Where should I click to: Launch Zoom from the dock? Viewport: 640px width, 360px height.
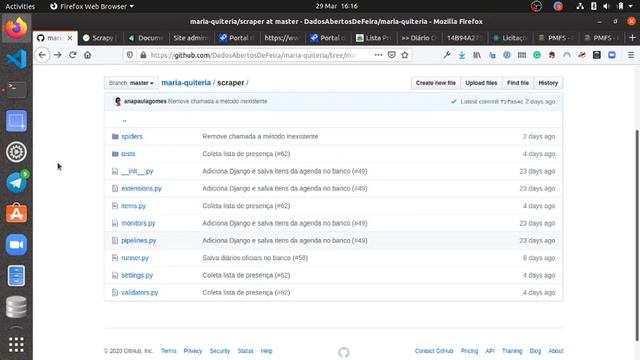tap(16, 244)
